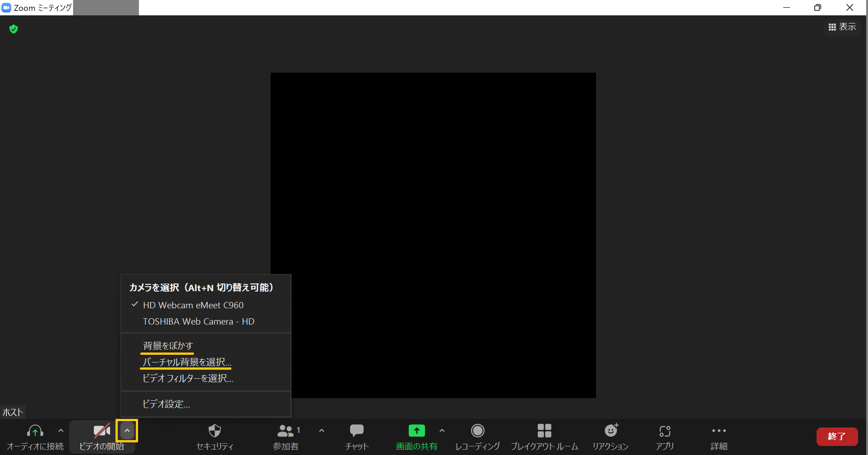Choose 背景をぼかす blur background option
This screenshot has width=868, height=455.
pos(168,346)
